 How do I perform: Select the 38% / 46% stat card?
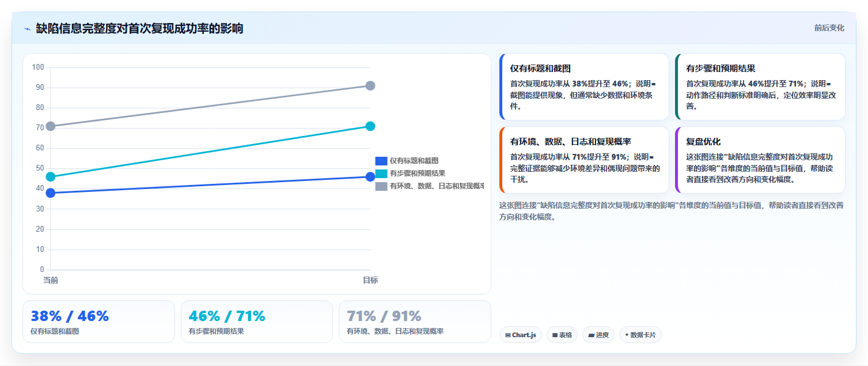point(98,322)
